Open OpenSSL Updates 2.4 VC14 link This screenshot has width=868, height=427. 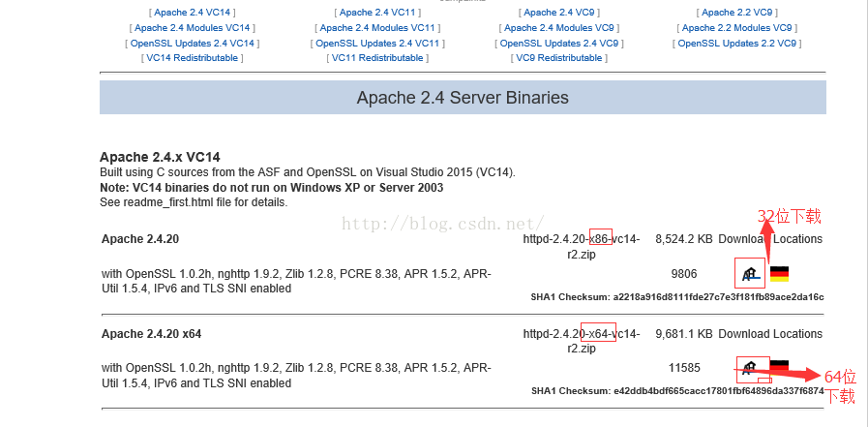tap(193, 44)
